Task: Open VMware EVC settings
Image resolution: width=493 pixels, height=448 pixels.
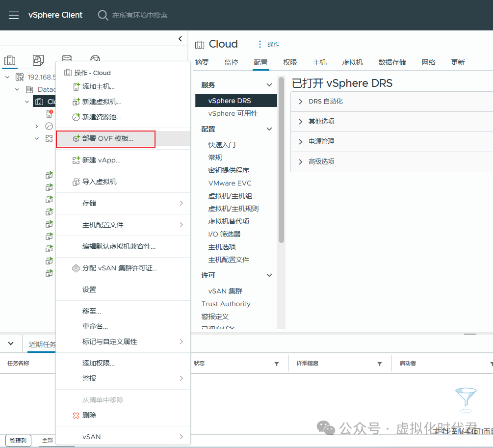Action: point(230,183)
